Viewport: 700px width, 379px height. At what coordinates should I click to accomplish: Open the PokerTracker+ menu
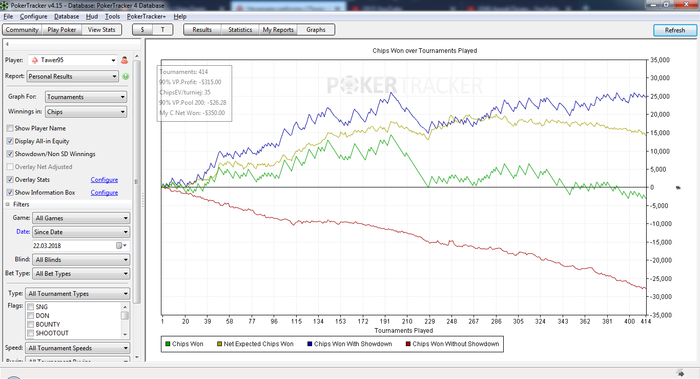pos(146,17)
